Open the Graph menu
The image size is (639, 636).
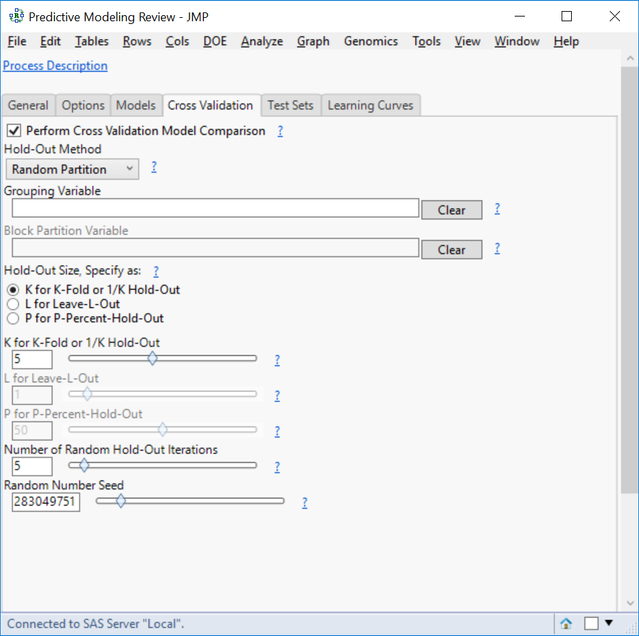point(313,41)
